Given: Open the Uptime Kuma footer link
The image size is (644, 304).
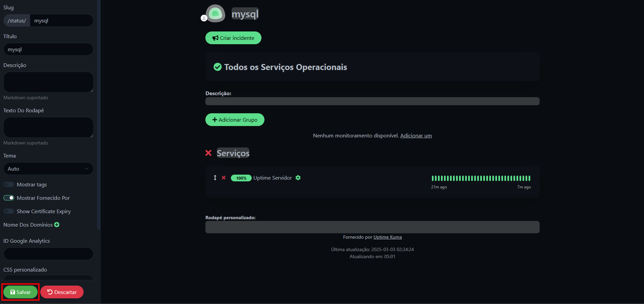Looking at the screenshot, I should coord(387,237).
